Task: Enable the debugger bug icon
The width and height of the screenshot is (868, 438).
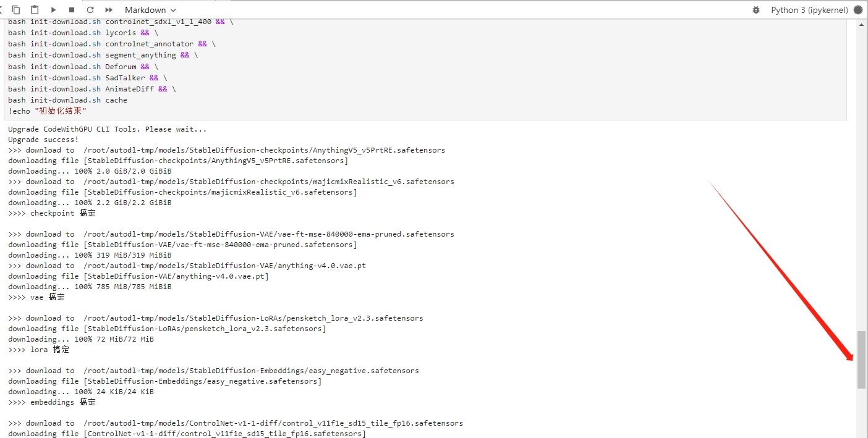Action: [755, 10]
